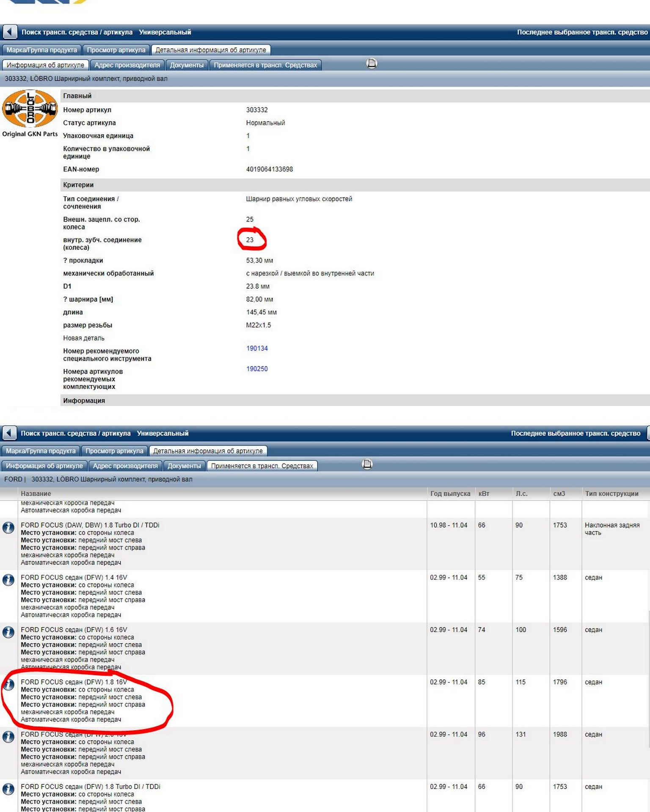Screen dimensions: 650x812
Task: Click the joint diameter value 82,00 мм
Action: coord(259,299)
